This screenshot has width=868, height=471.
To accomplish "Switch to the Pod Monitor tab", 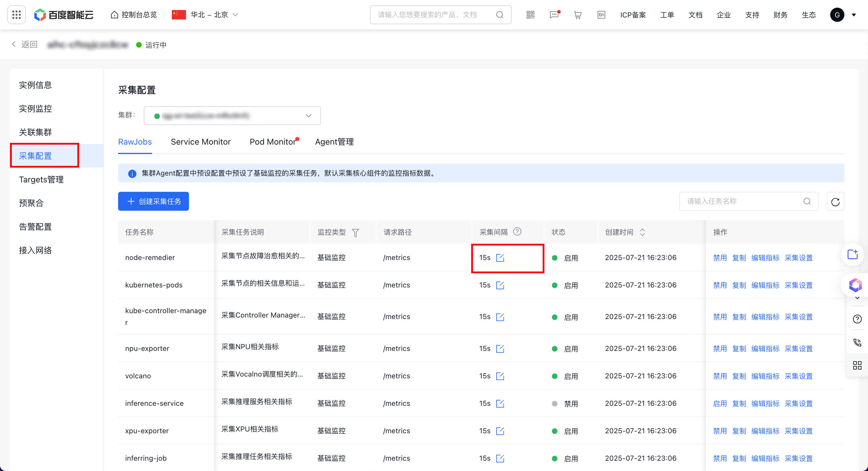I will click(x=273, y=142).
